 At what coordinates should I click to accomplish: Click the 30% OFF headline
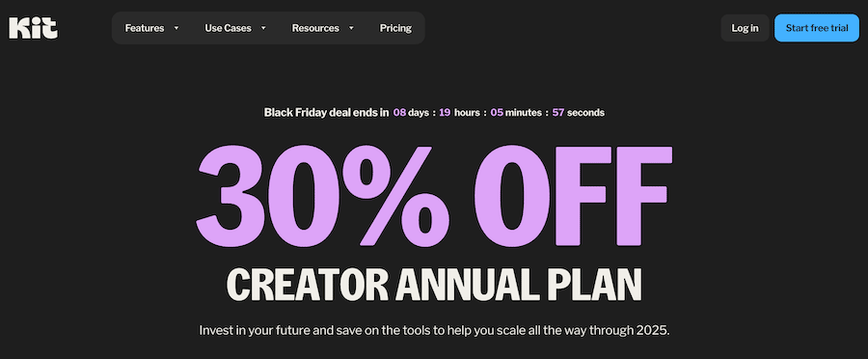tap(434, 196)
